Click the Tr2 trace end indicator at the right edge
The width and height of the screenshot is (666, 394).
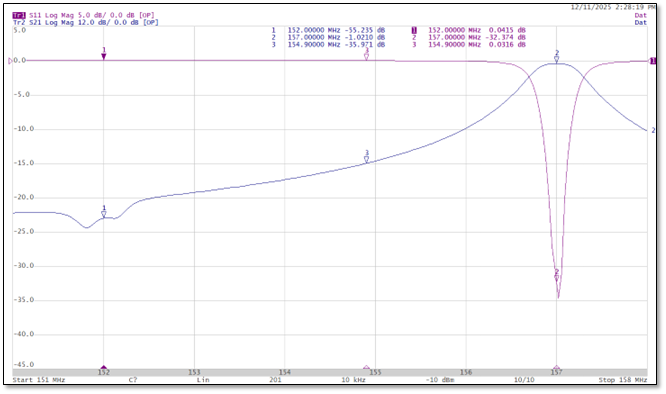653,130
